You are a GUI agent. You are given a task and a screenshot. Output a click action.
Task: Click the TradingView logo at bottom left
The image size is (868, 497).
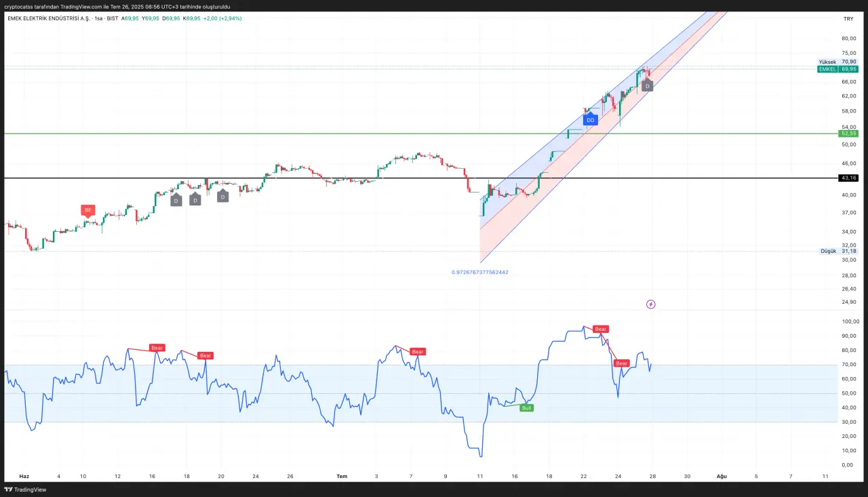coord(25,490)
